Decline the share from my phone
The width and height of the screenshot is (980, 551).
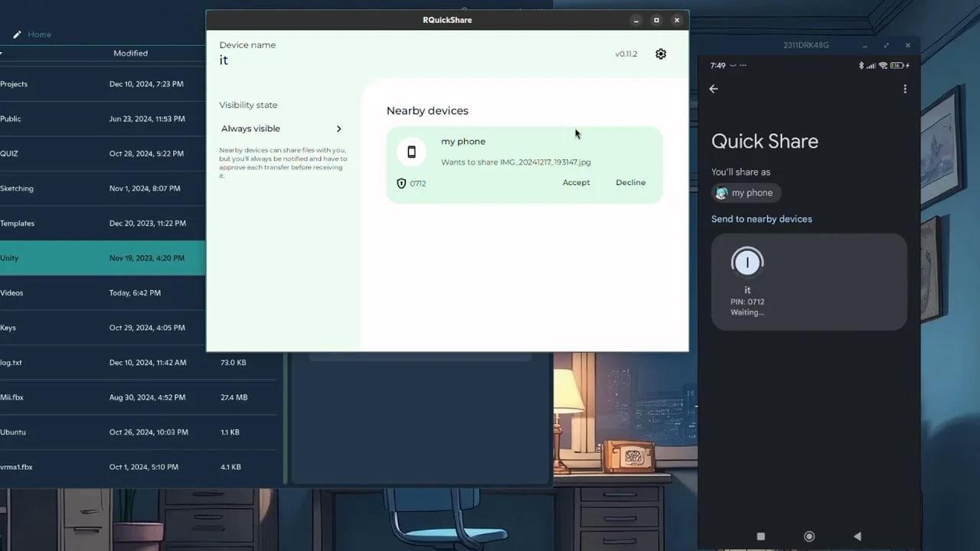click(630, 182)
